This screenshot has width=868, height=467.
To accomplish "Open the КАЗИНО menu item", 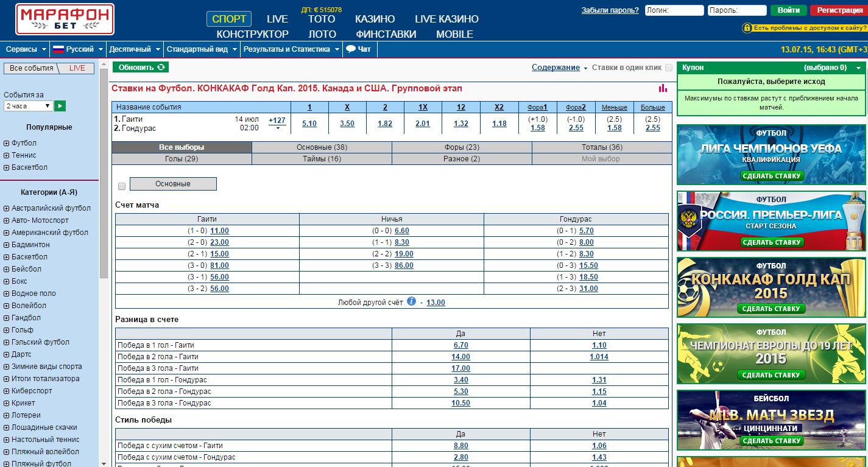I will [x=375, y=19].
